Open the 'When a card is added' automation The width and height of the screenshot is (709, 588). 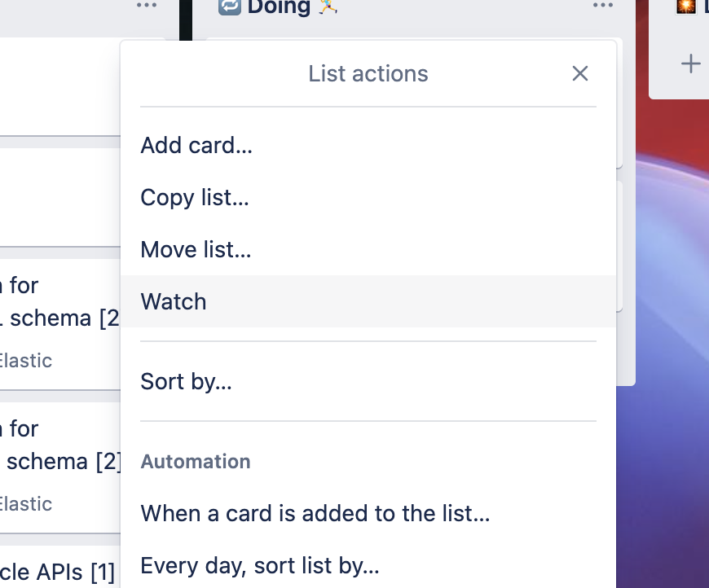click(x=315, y=513)
